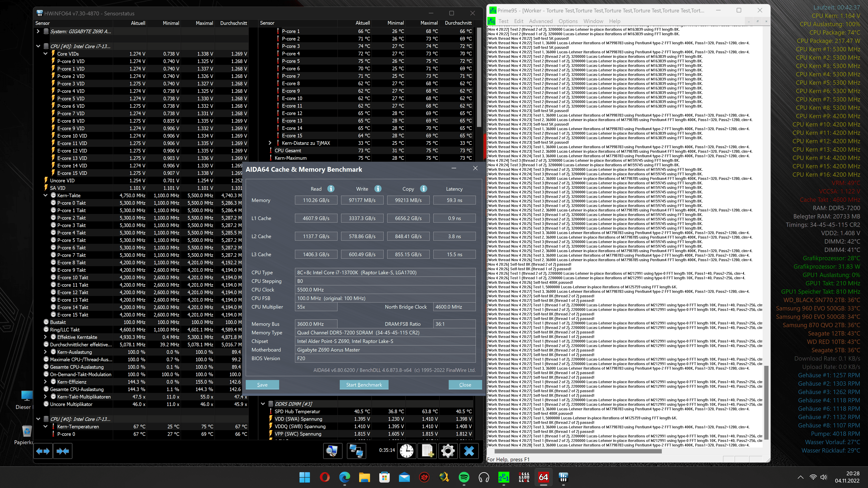Open the Options menu in Prime95
This screenshot has width=868, height=488.
(x=568, y=21)
